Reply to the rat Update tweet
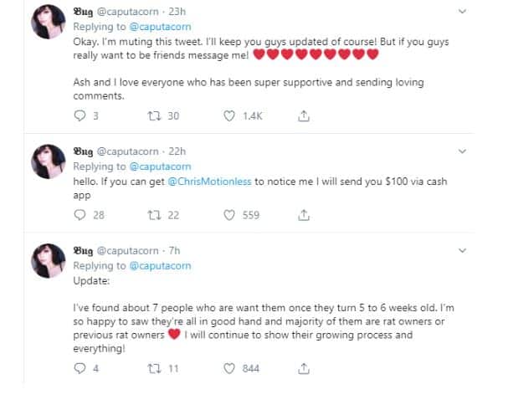508x420 pixels. 80,367
